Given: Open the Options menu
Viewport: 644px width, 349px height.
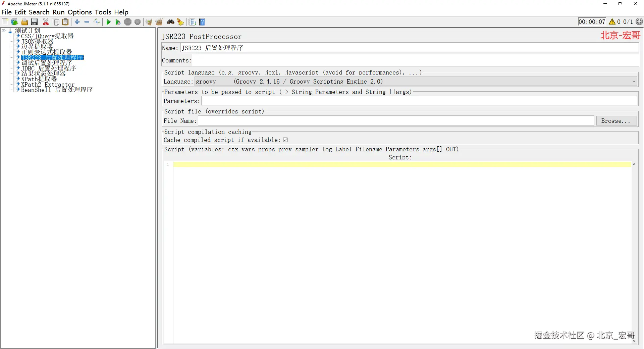Looking at the screenshot, I should tap(79, 12).
